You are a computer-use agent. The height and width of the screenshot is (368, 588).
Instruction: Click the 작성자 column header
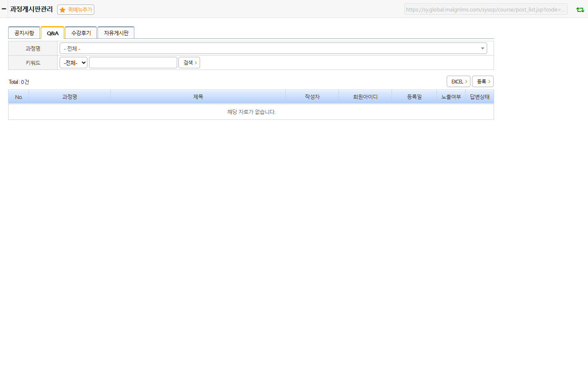[x=312, y=97]
